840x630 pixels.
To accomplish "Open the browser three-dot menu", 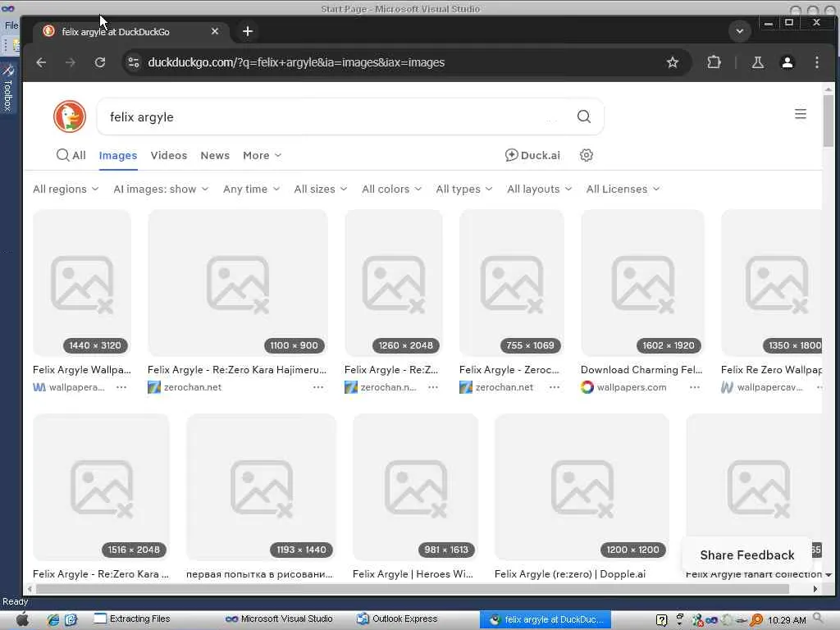I will tap(816, 62).
